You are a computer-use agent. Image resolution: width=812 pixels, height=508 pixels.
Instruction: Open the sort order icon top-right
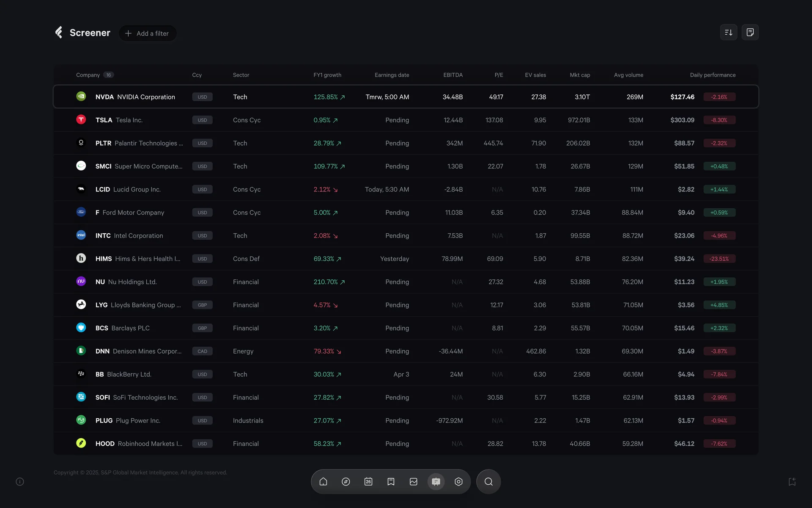(x=728, y=33)
